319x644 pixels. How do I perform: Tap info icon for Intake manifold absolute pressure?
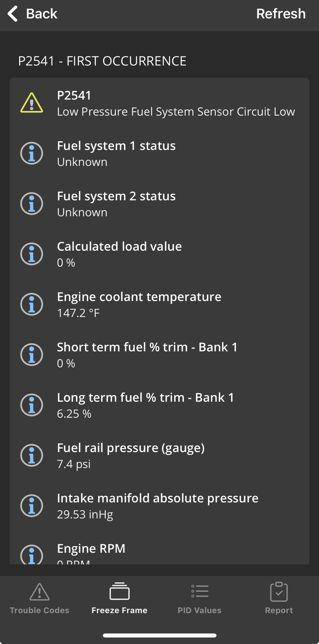coord(32,506)
